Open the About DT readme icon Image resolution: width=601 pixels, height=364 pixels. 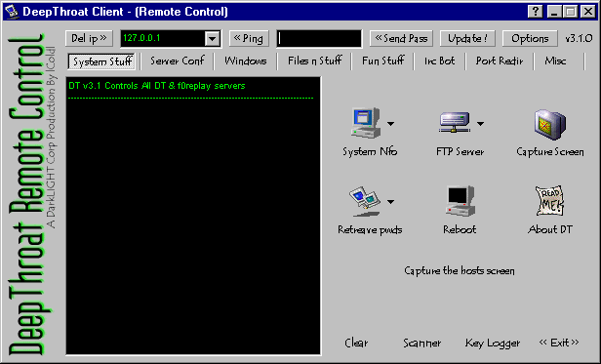[550, 201]
